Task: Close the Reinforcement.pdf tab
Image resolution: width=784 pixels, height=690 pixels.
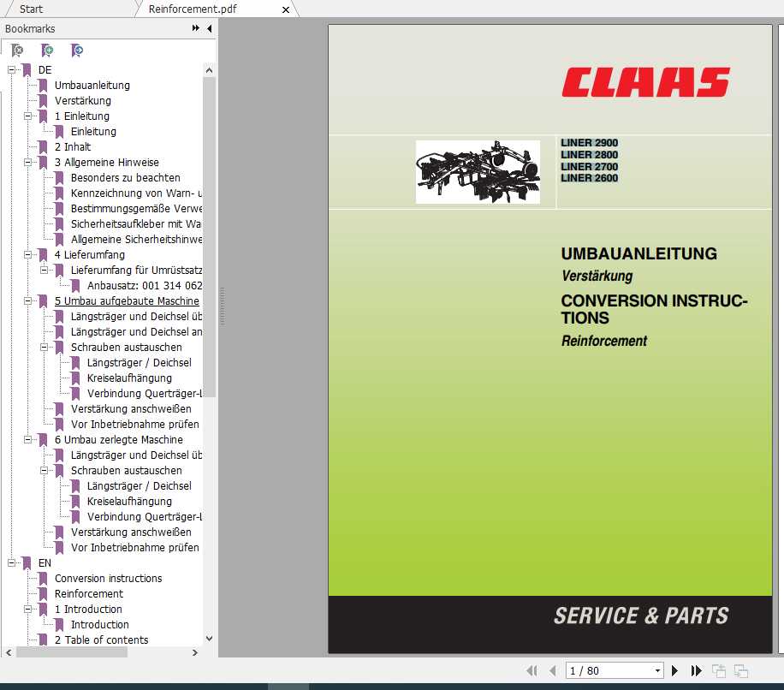Action: point(286,9)
